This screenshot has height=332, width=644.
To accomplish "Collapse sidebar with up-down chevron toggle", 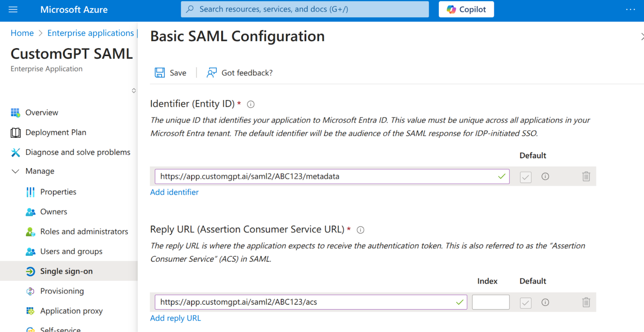I will coord(134,91).
